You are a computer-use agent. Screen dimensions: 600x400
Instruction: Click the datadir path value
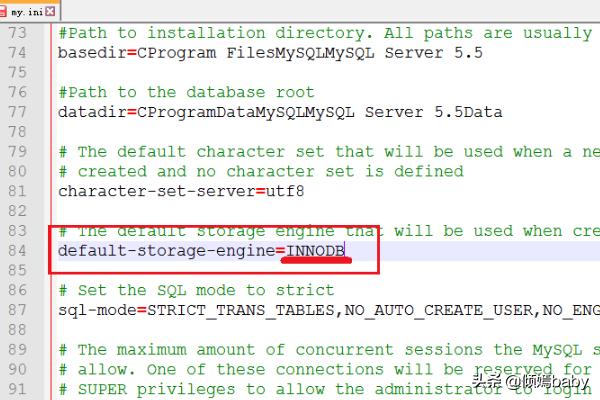tap(320, 112)
